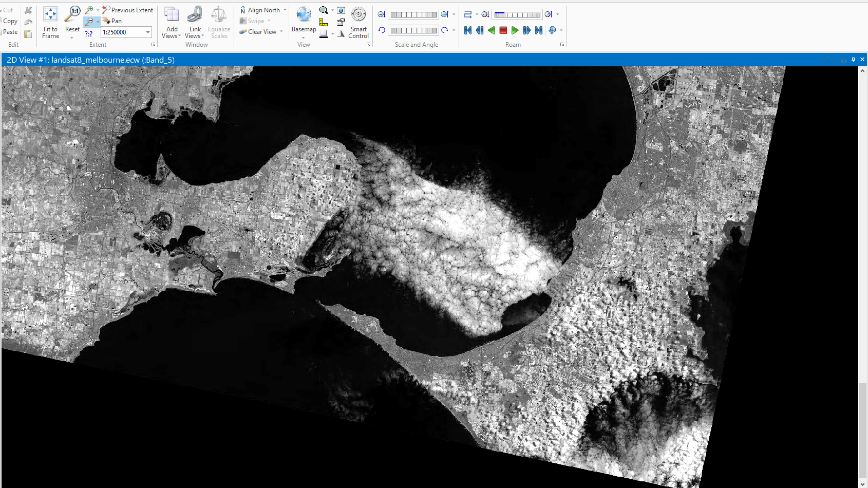
Task: Click the scrollbar up arrow of the view
Action: (862, 70)
